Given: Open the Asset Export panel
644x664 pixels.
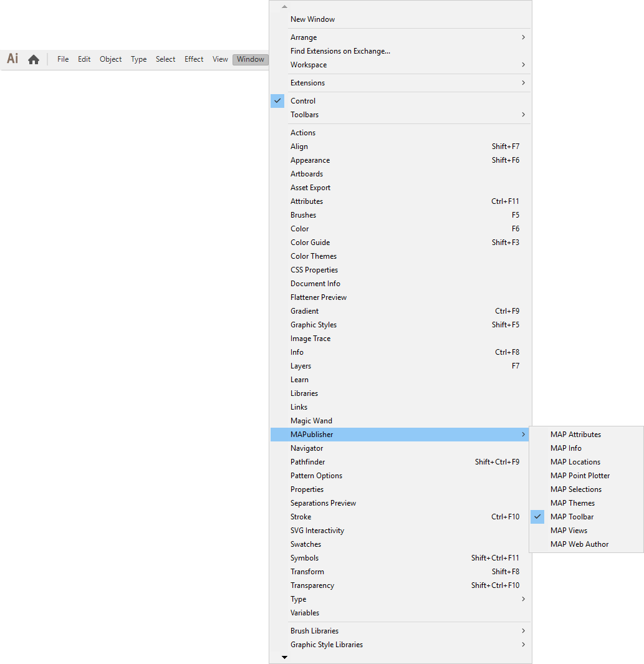Looking at the screenshot, I should 400,188.
